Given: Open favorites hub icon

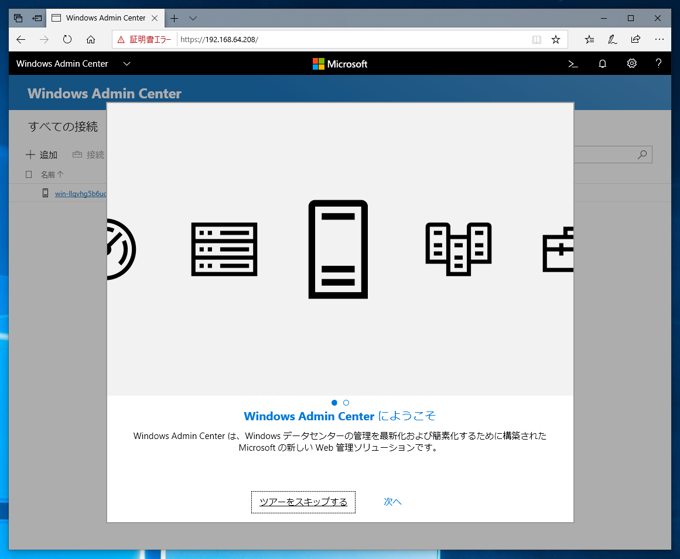Looking at the screenshot, I should (589, 39).
